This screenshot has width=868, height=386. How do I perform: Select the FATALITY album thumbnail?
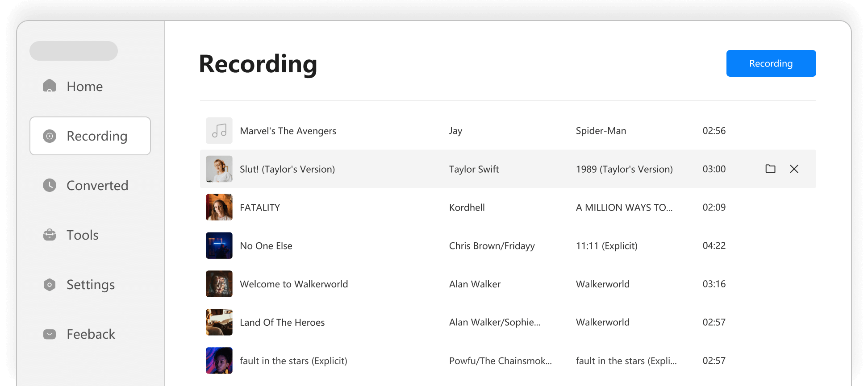(219, 207)
